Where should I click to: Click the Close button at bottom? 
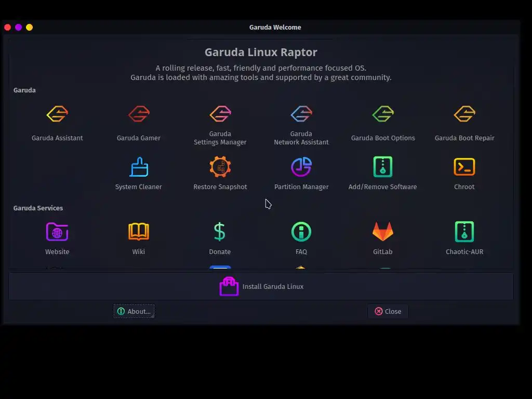click(388, 311)
